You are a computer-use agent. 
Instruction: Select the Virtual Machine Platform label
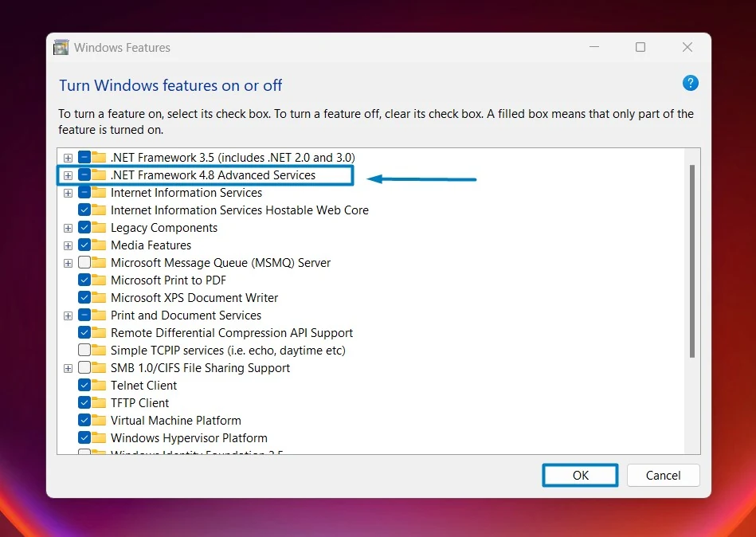tap(175, 421)
